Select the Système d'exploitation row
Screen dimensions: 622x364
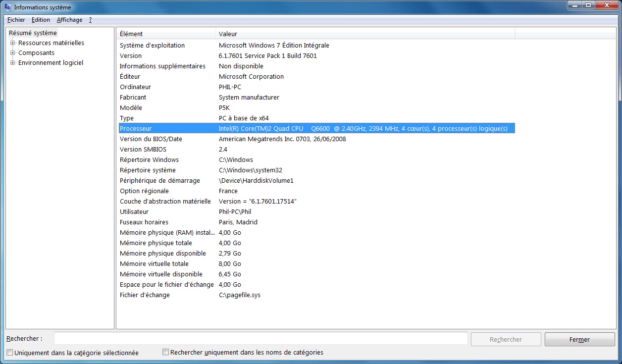coord(316,45)
